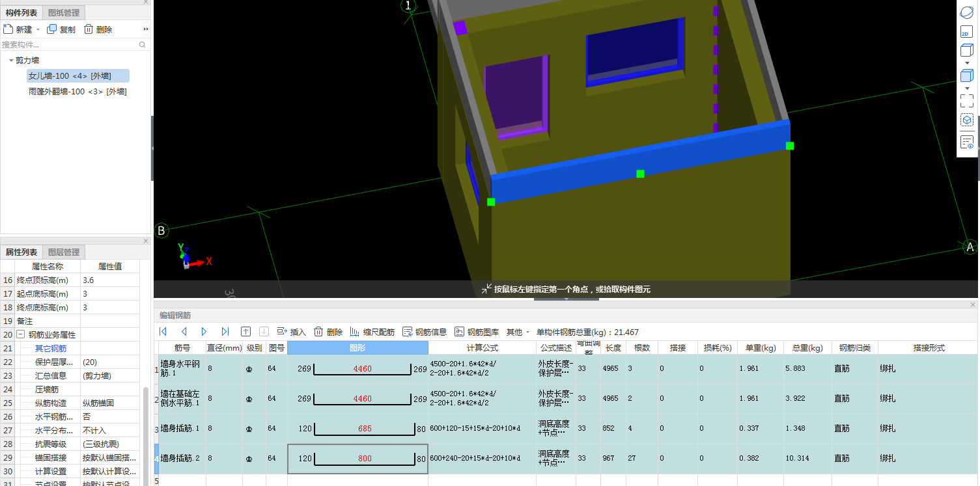
Task: Click the selected shape cell showing 800
Action: click(357, 459)
